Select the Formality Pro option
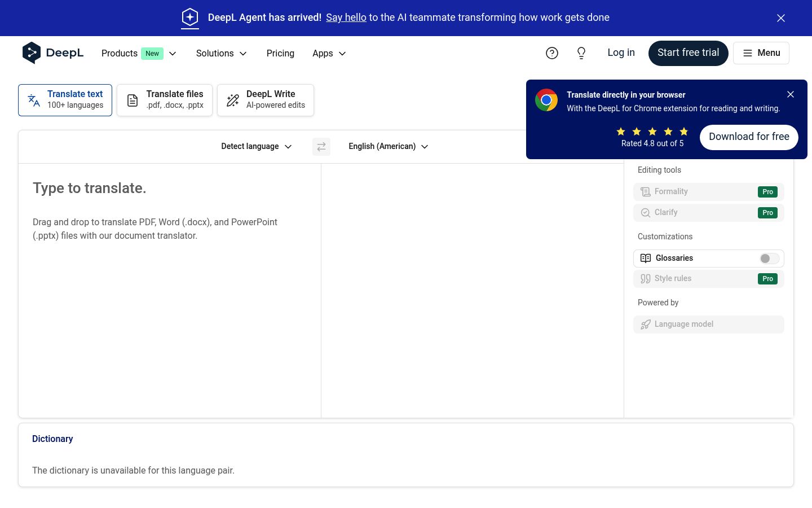Screen dimensions: 812x508 click(x=709, y=192)
